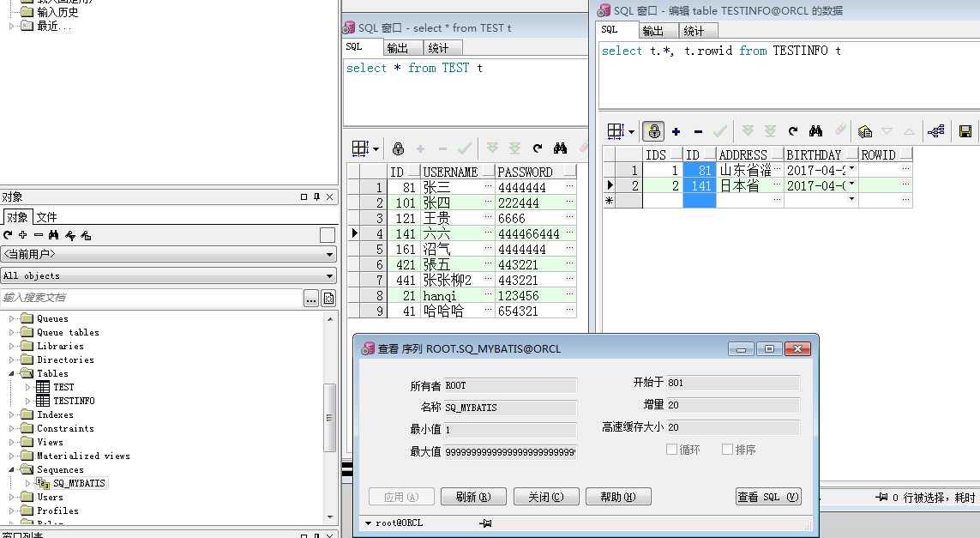Click query by example icon in TESTINFO toolbar
The height and width of the screenshot is (538, 980).
coord(865,131)
